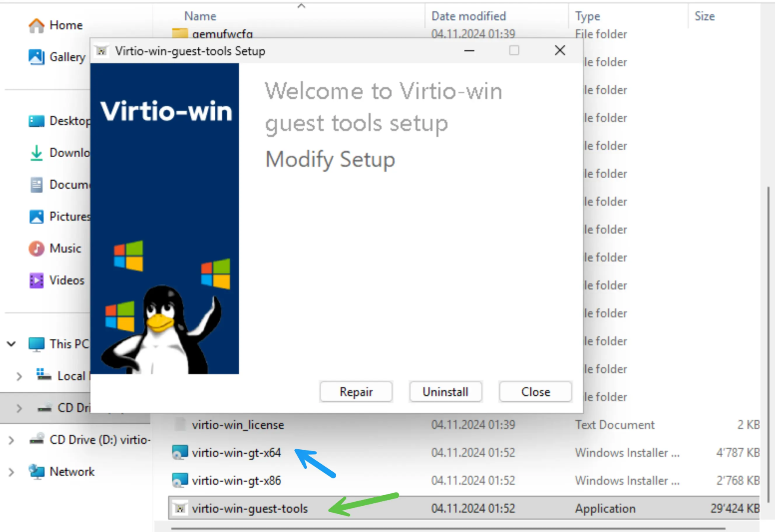Click the Home icon in sidebar
775x532 pixels.
36,25
